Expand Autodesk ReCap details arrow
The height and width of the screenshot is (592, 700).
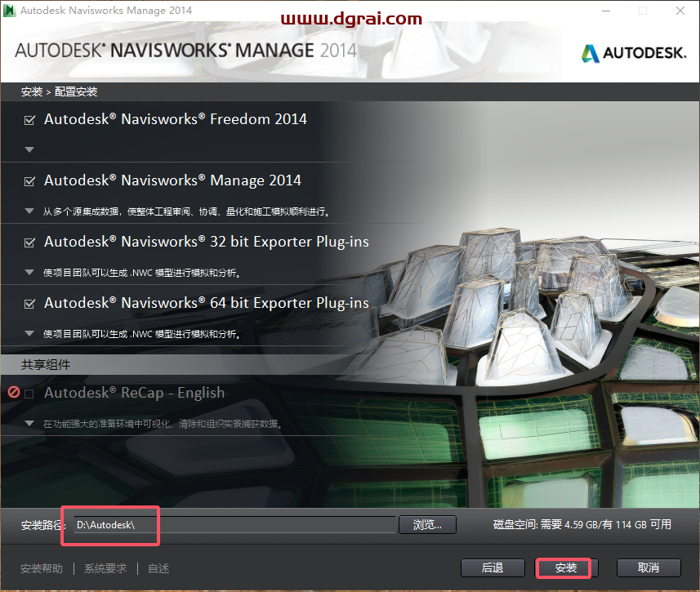click(29, 423)
